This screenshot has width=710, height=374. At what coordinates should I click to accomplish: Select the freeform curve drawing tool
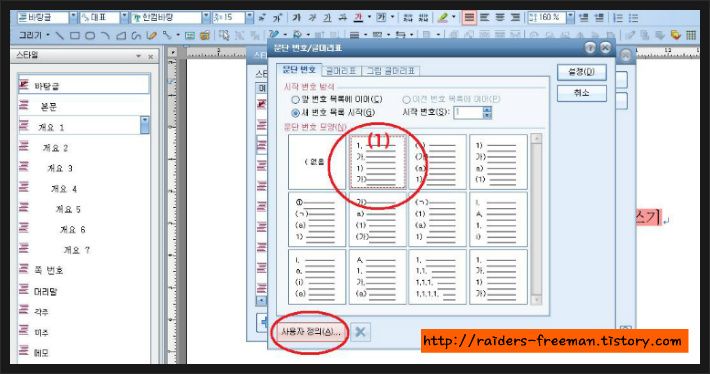click(x=136, y=35)
